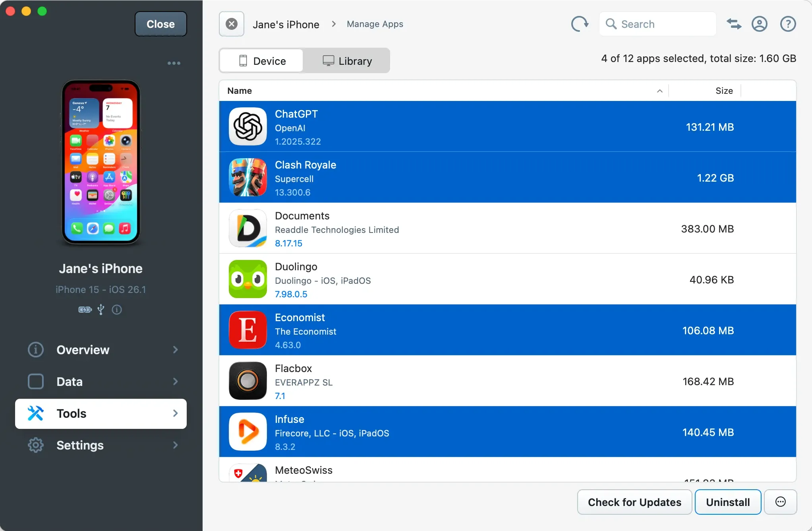The image size is (812, 531).
Task: Click the Clash Royale app icon
Action: coord(248,177)
